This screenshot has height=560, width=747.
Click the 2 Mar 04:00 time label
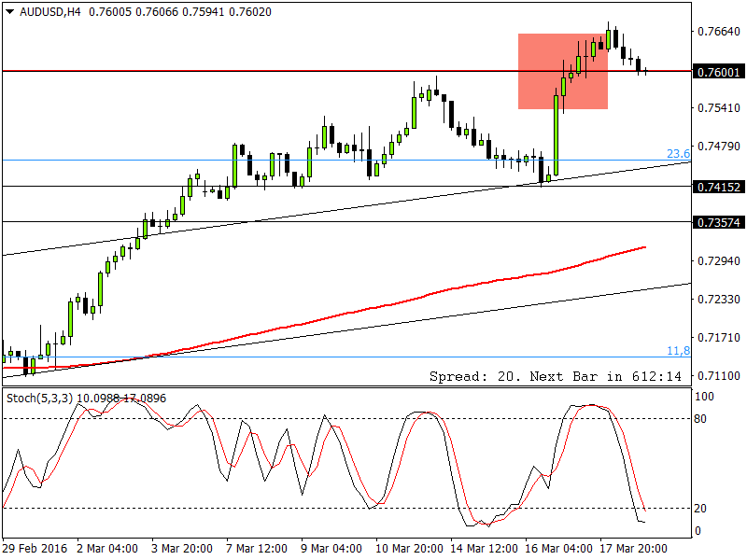click(107, 549)
